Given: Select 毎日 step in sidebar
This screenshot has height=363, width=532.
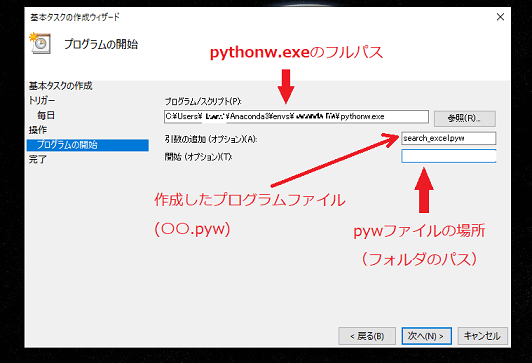Looking at the screenshot, I should (x=46, y=115).
